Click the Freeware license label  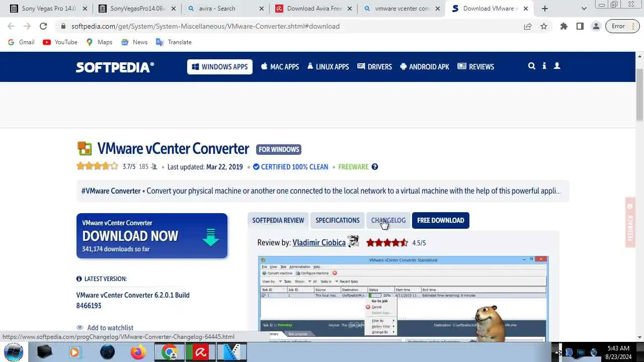(x=353, y=167)
